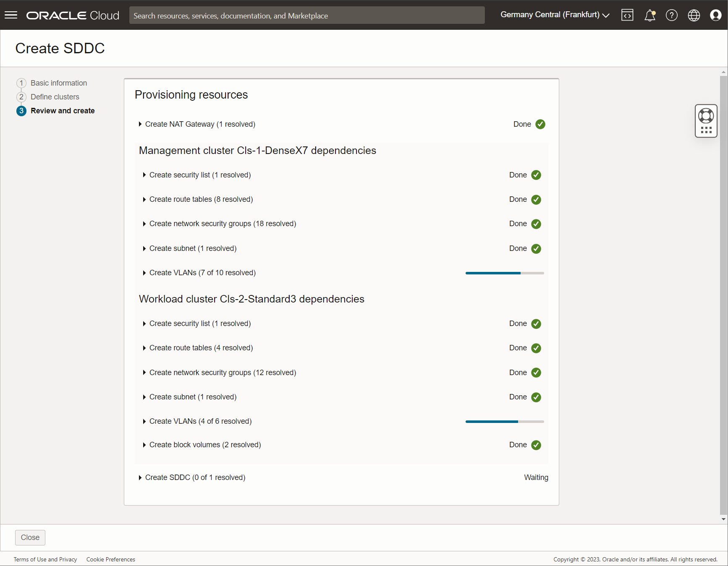The height and width of the screenshot is (566, 728).
Task: Expand the Create NAT Gateway entry
Action: tap(140, 124)
